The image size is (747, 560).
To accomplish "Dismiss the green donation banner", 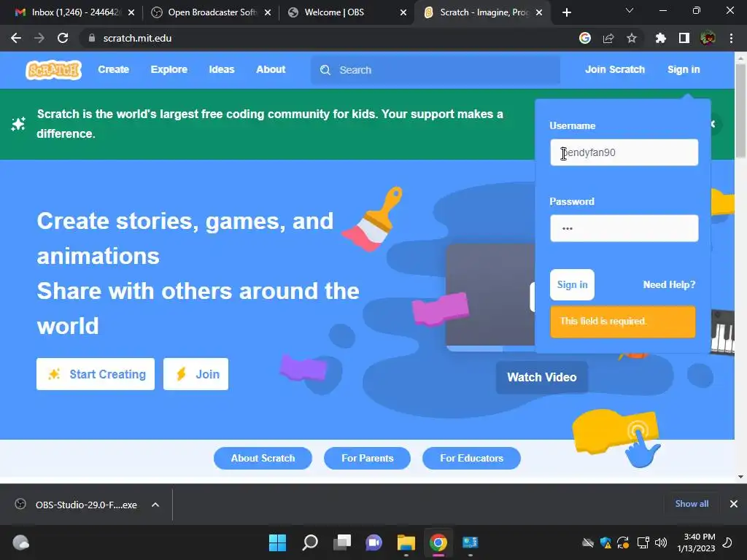I will tap(713, 124).
